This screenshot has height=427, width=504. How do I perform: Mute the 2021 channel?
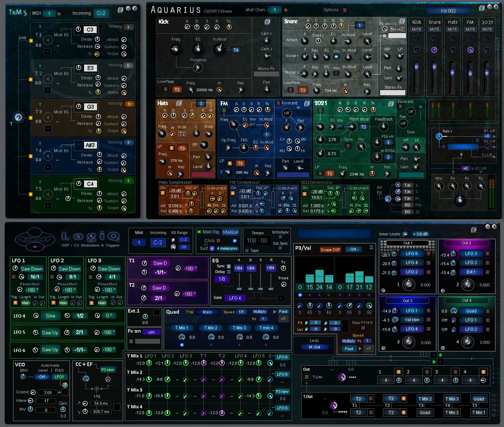[487, 29]
